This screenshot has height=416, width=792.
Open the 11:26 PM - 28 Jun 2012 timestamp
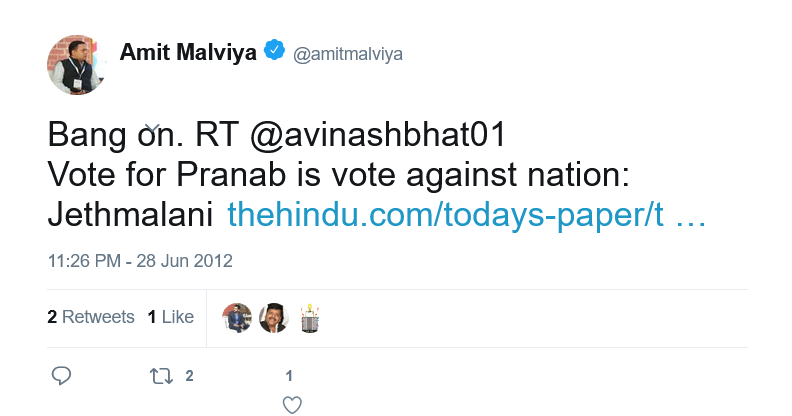point(140,261)
